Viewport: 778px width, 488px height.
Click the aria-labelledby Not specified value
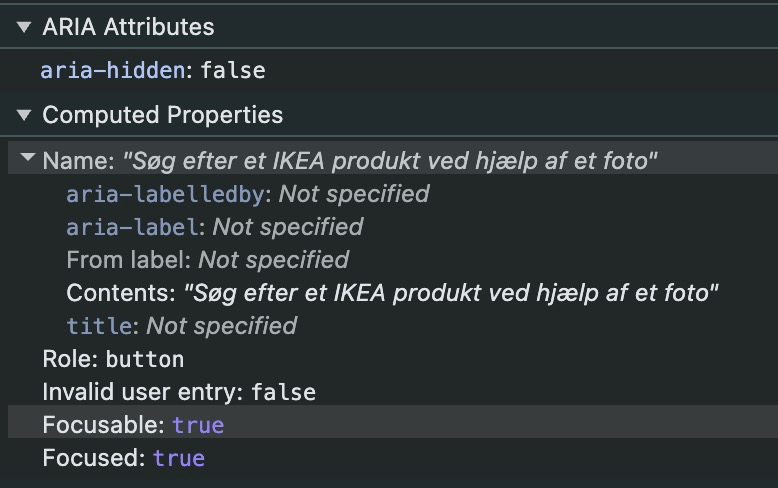pos(354,194)
